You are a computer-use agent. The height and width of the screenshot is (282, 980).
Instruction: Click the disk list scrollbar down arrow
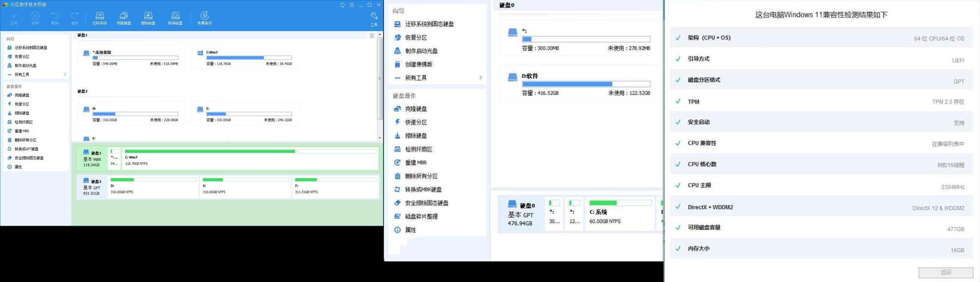click(x=380, y=138)
